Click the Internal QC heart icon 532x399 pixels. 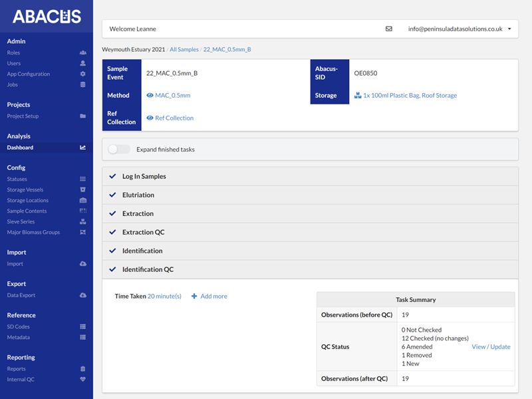[82, 380]
